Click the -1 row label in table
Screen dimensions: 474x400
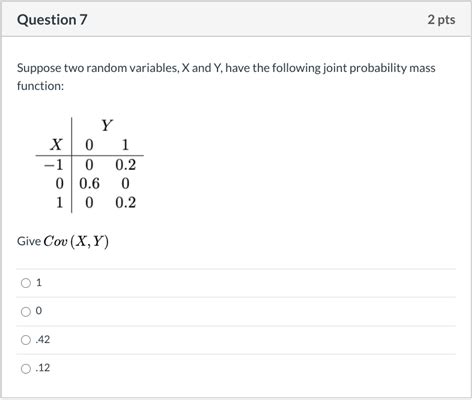[x=53, y=165]
